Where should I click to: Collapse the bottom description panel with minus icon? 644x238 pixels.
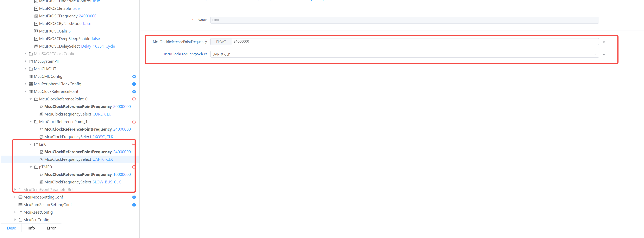pos(124,228)
